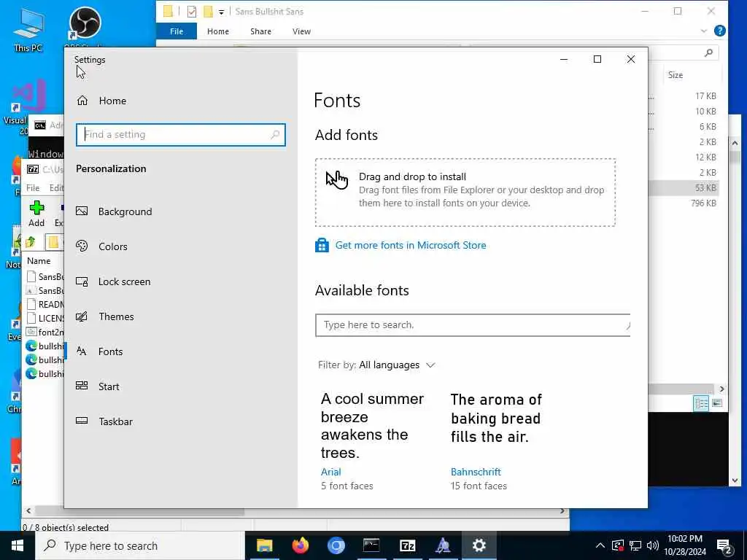The height and width of the screenshot is (560, 747).
Task: Open quick access toolbar dropdown arrow
Action: point(222,12)
